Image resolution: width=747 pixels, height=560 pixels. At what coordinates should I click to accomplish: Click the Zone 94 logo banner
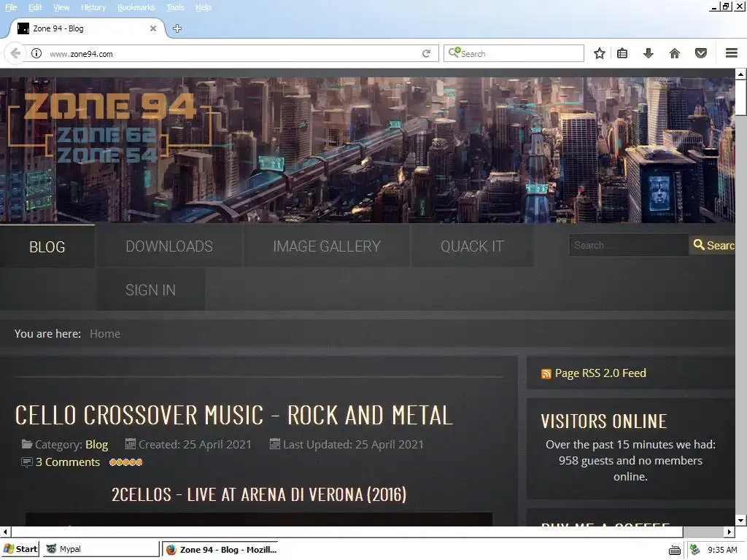point(109,128)
